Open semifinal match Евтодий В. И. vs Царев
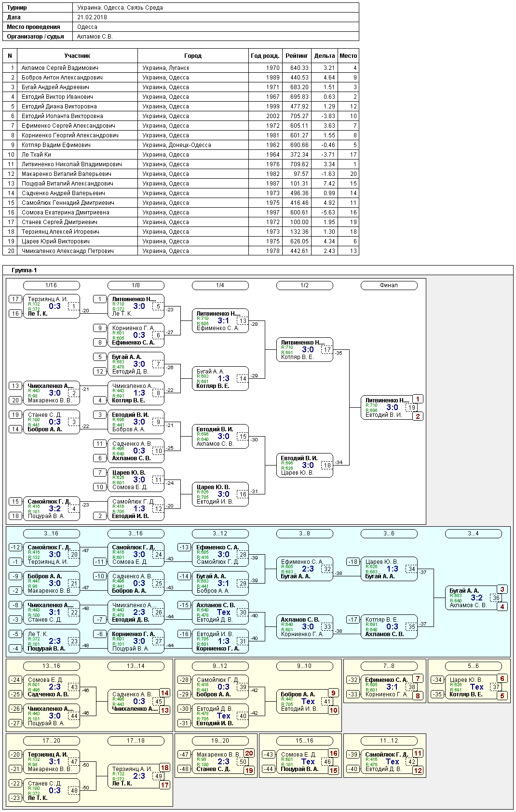Image resolution: width=516 pixels, height=812 pixels. click(x=304, y=466)
